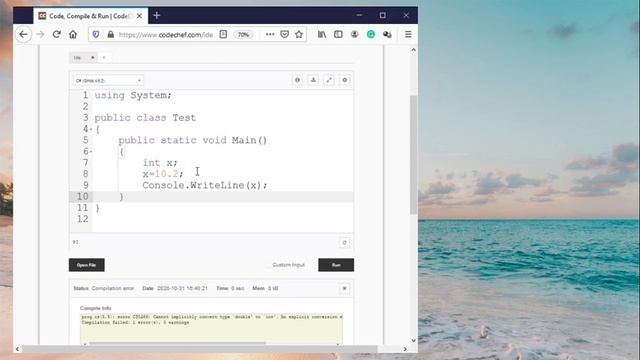This screenshot has height=360, width=640.
Task: Save page to Pocket
Action: pos(284,34)
